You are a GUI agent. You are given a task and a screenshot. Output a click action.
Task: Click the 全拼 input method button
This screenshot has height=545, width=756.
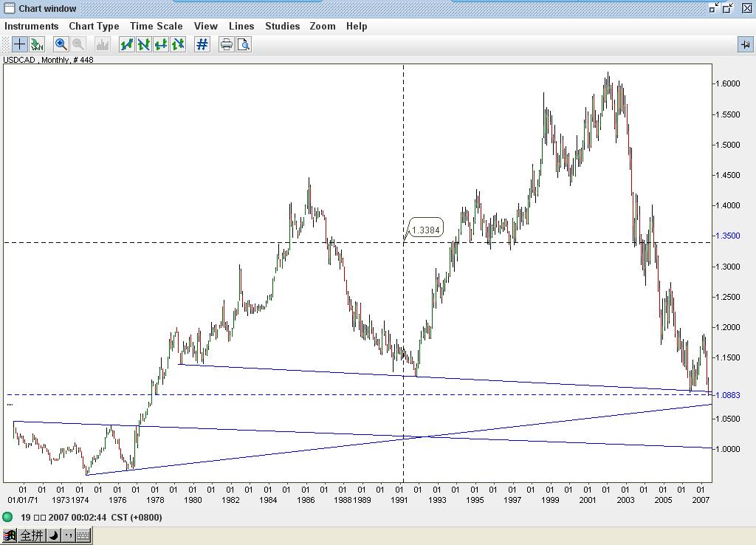pyautogui.click(x=31, y=535)
